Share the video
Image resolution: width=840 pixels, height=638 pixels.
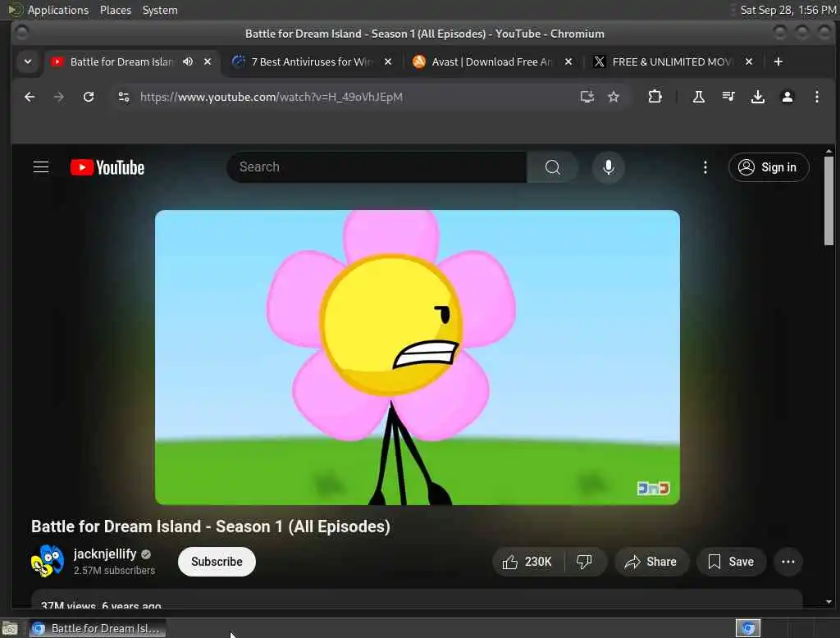651,562
